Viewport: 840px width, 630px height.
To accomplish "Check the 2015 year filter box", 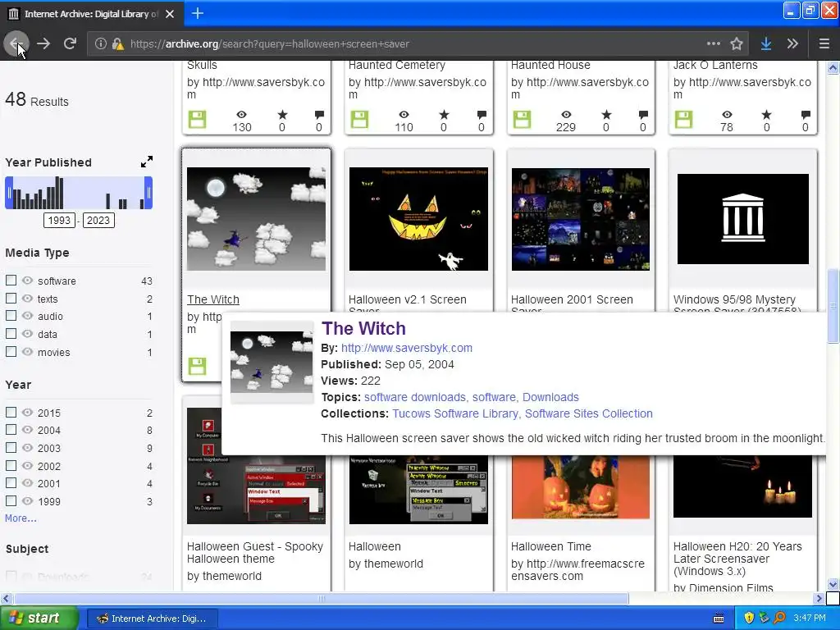I will pos(11,412).
